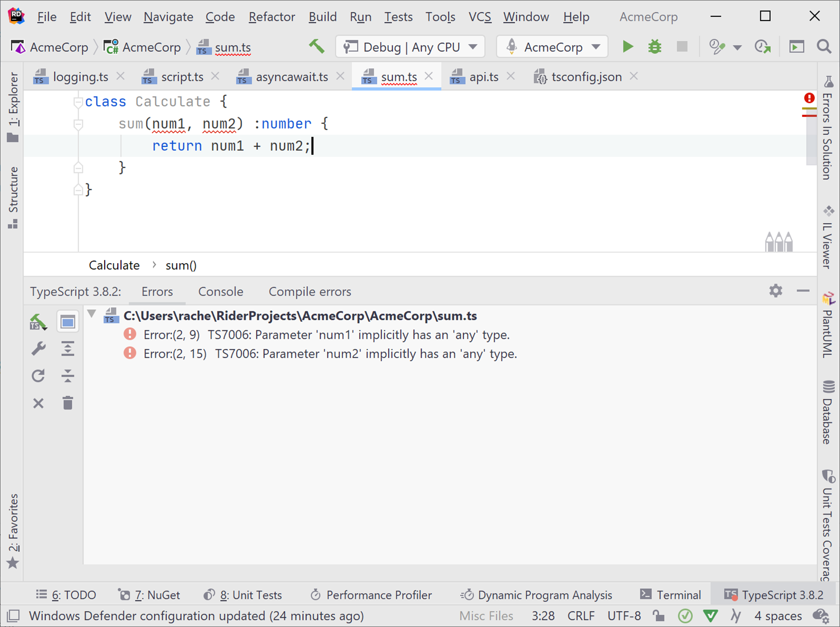
Task: Start debugging with the bug icon
Action: 655,47
